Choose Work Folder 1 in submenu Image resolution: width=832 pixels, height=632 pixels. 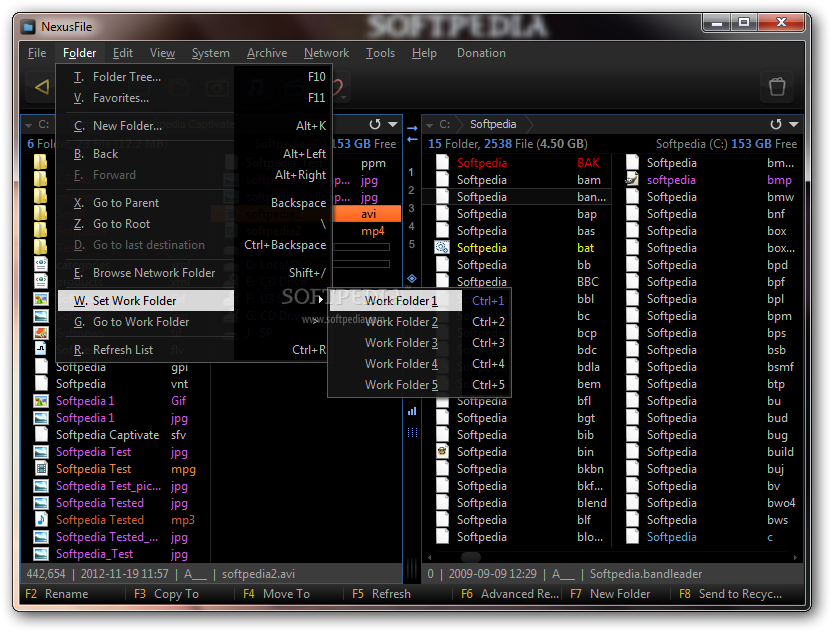click(x=419, y=300)
